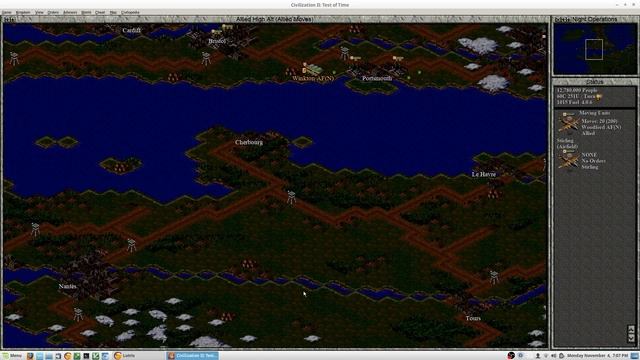The image size is (640, 360).
Task: Select the city of Bristol
Action: (x=216, y=41)
